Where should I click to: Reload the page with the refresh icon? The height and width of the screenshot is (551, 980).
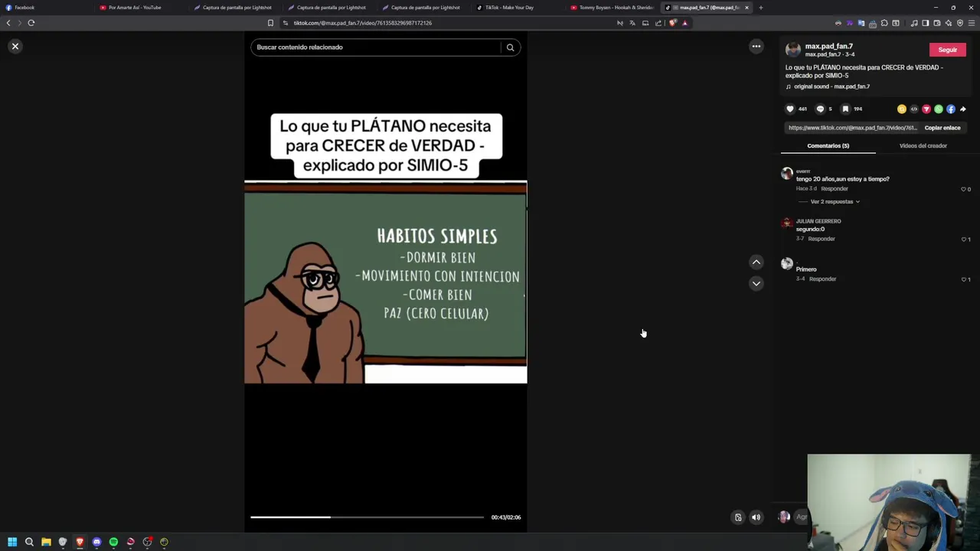click(x=31, y=23)
